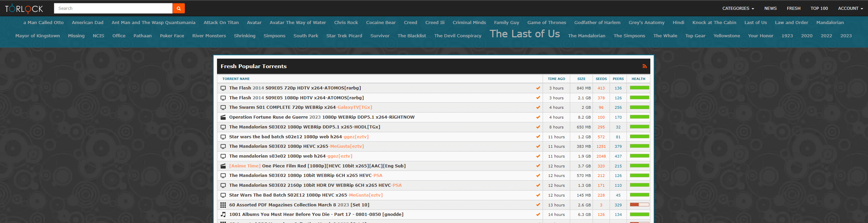Click the red health bar for PDF Magazines
Image resolution: width=868 pixels, height=223 pixels.
click(639, 205)
